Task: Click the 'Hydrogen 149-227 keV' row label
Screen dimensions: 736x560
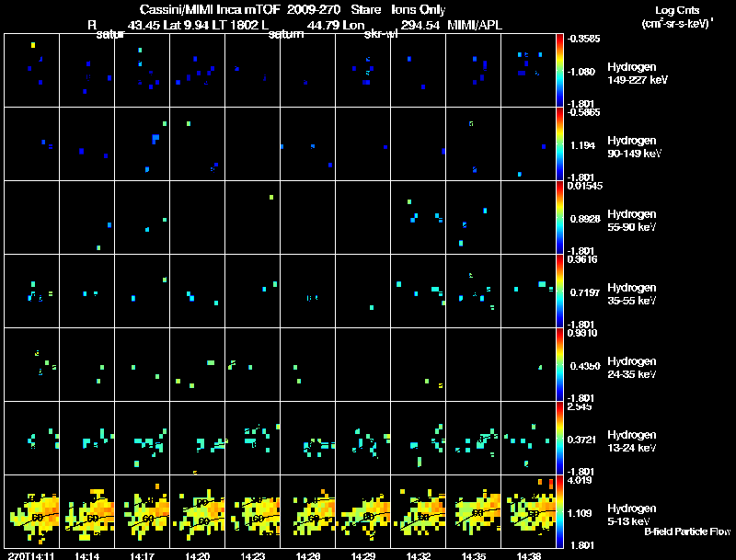Action: coord(638,74)
